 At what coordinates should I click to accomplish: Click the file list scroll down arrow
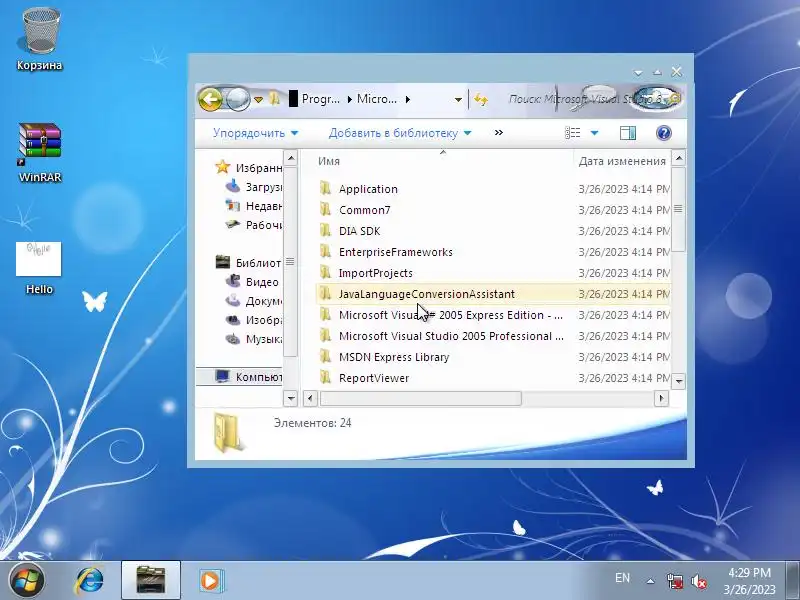(x=679, y=381)
